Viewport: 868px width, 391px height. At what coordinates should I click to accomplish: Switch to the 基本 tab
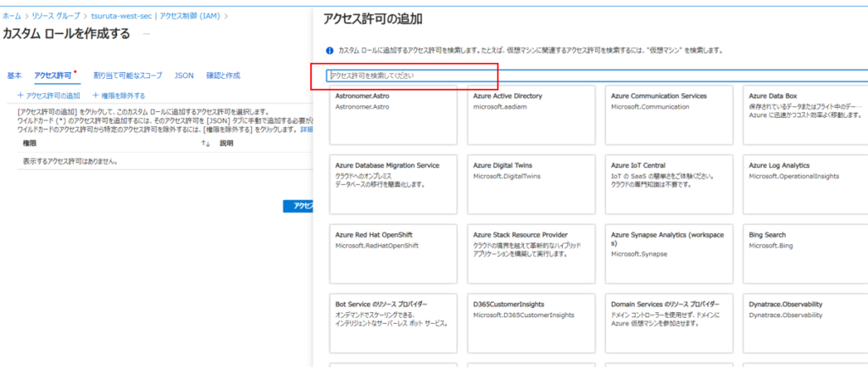pos(14,75)
